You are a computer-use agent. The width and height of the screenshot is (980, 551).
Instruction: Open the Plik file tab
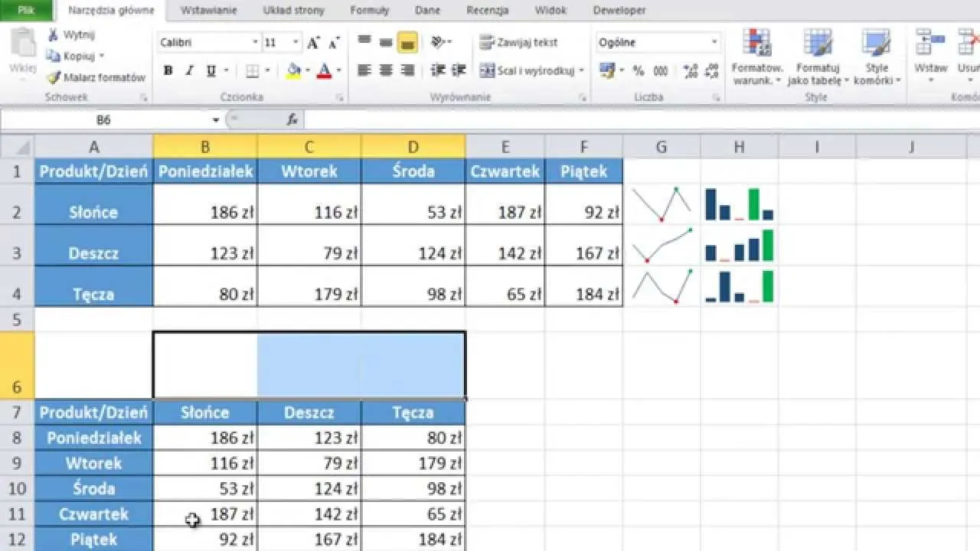tap(26, 10)
